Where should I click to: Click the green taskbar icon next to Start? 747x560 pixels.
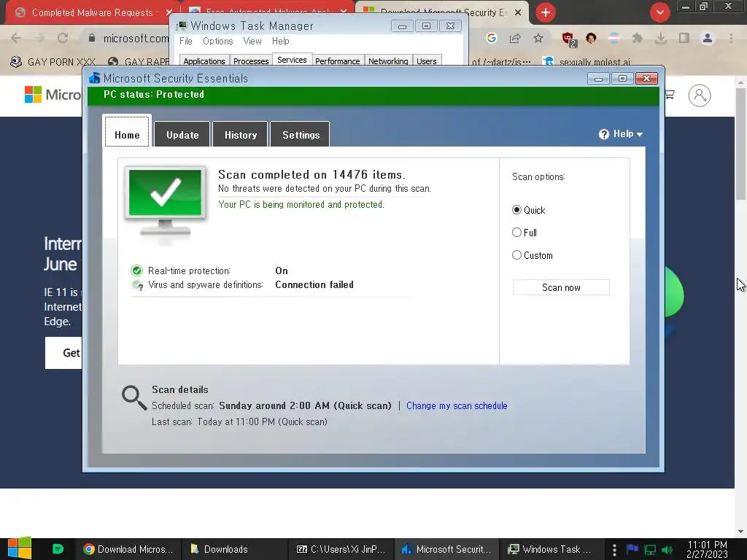[58, 549]
